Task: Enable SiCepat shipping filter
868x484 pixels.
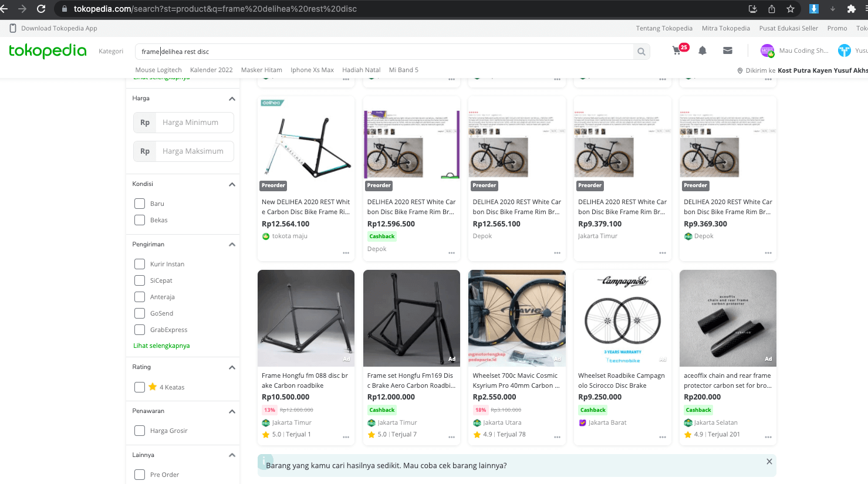Action: tap(140, 280)
